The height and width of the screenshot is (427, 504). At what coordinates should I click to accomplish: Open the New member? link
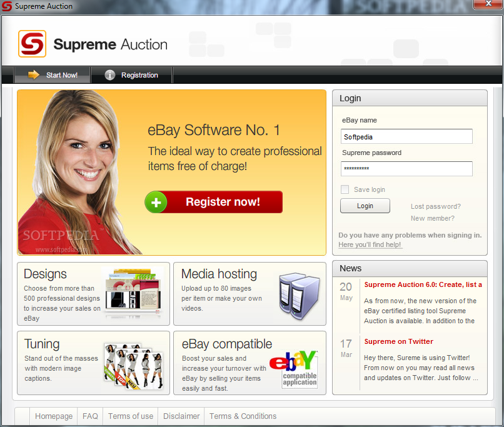[432, 218]
